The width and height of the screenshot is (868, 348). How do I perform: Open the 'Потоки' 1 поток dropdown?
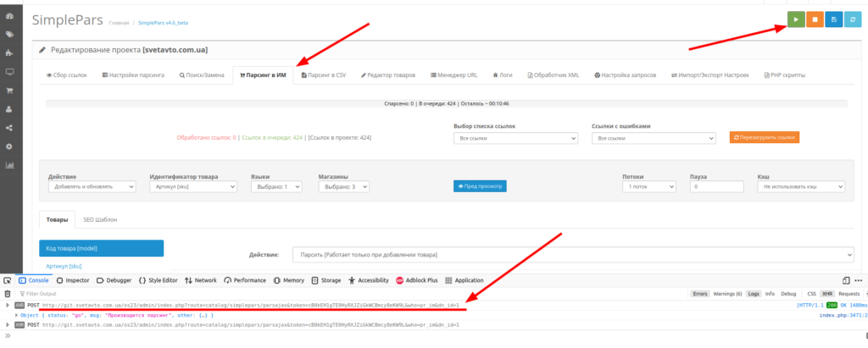coord(648,187)
